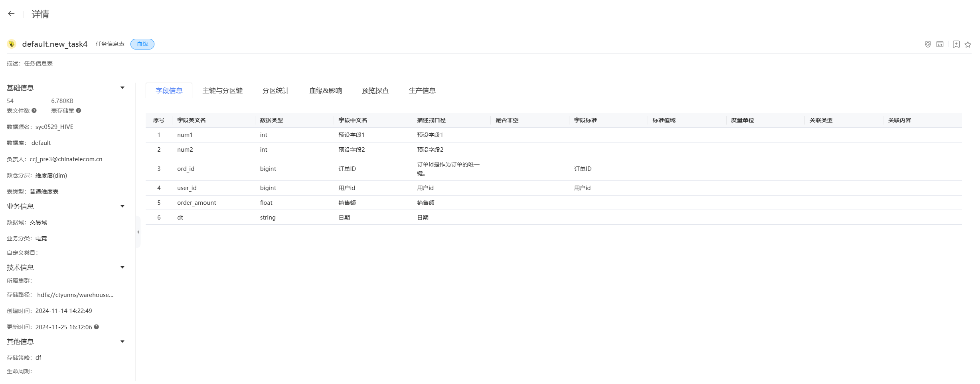Collapse the 其他信息 section
This screenshot has width=980, height=384.
coord(122,342)
